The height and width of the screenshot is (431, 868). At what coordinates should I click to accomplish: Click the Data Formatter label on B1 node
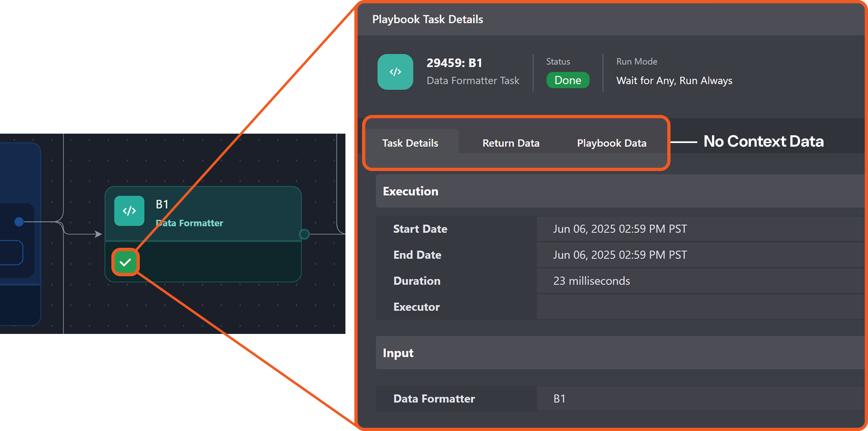[190, 223]
